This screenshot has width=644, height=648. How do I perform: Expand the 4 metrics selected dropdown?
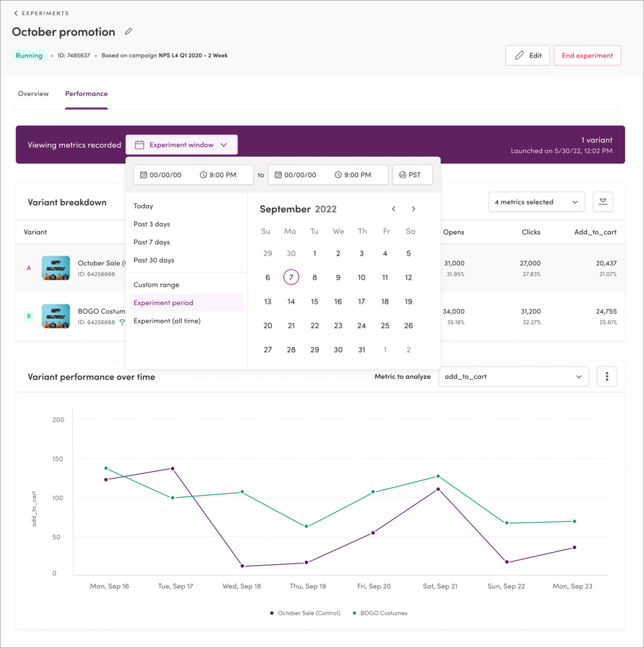536,202
